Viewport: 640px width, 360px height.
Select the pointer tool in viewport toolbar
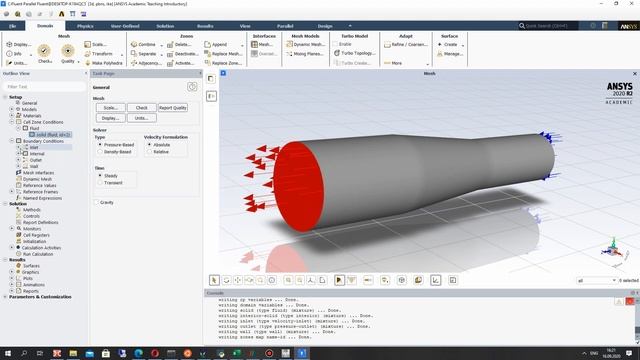point(214,280)
